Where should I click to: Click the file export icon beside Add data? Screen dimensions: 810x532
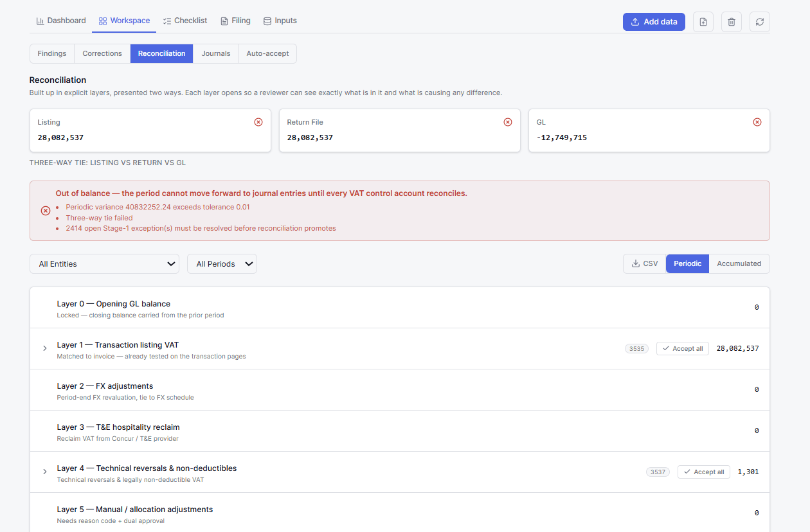click(703, 22)
